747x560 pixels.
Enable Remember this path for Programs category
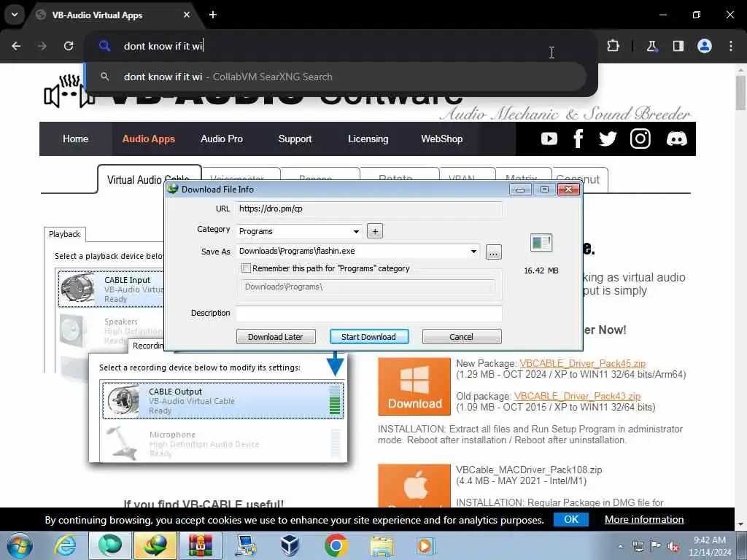[247, 268]
